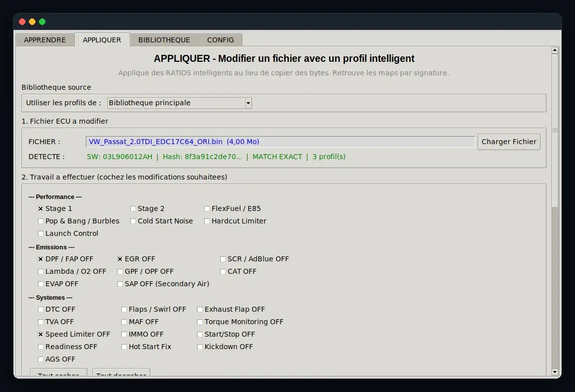
Task: Uncheck Speed Limiter OFF
Action: pyautogui.click(x=41, y=335)
